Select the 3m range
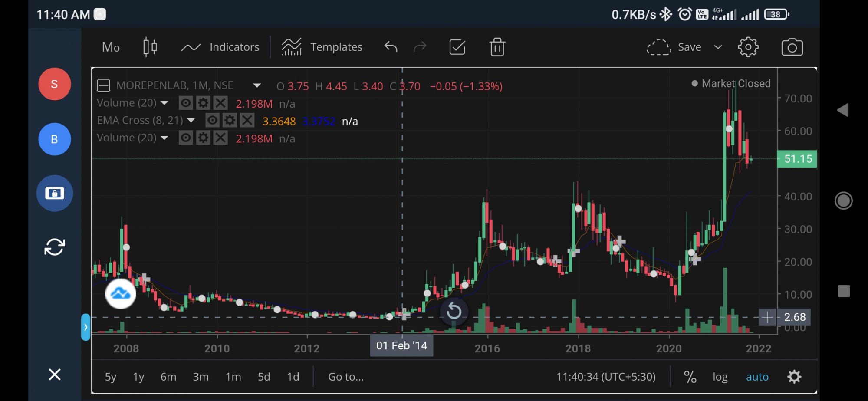This screenshot has width=868, height=401. point(201,377)
